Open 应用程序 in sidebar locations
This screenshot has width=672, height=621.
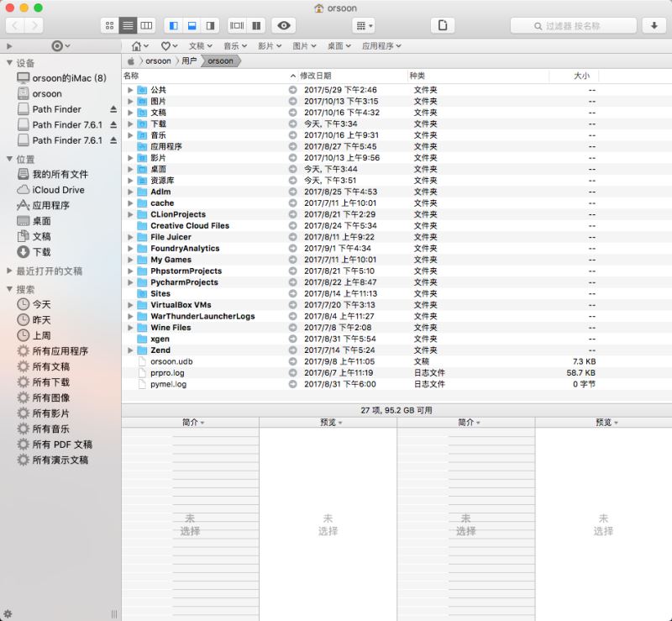[x=43, y=205]
